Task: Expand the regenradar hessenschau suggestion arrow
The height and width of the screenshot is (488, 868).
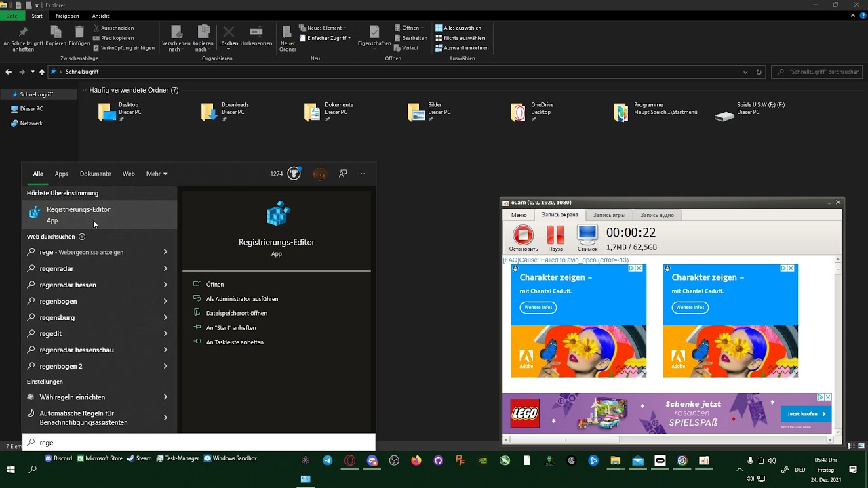Action: (165, 350)
